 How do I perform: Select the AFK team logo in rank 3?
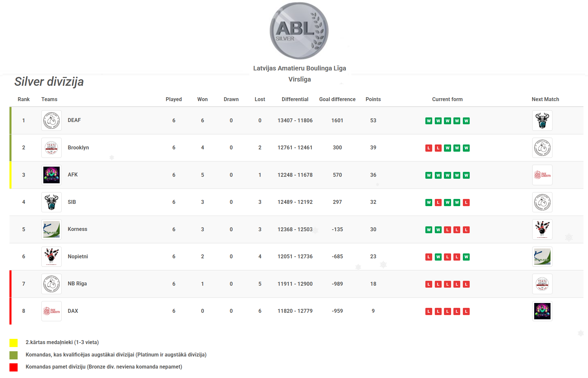51,175
